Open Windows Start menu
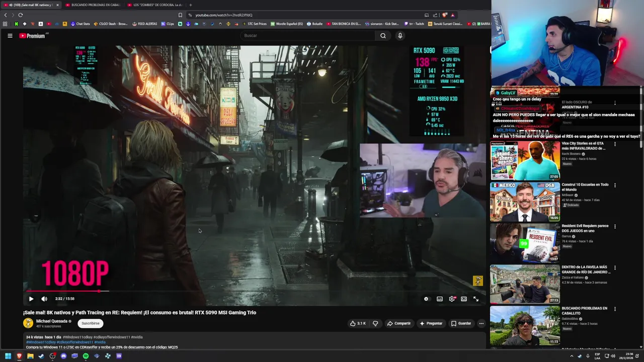The image size is (644, 362). 8,356
